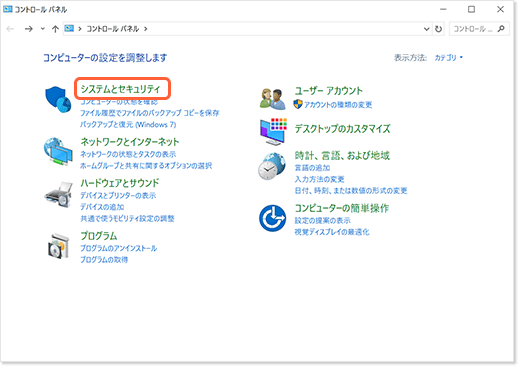Open デバイスの追加 link

(x=102, y=207)
